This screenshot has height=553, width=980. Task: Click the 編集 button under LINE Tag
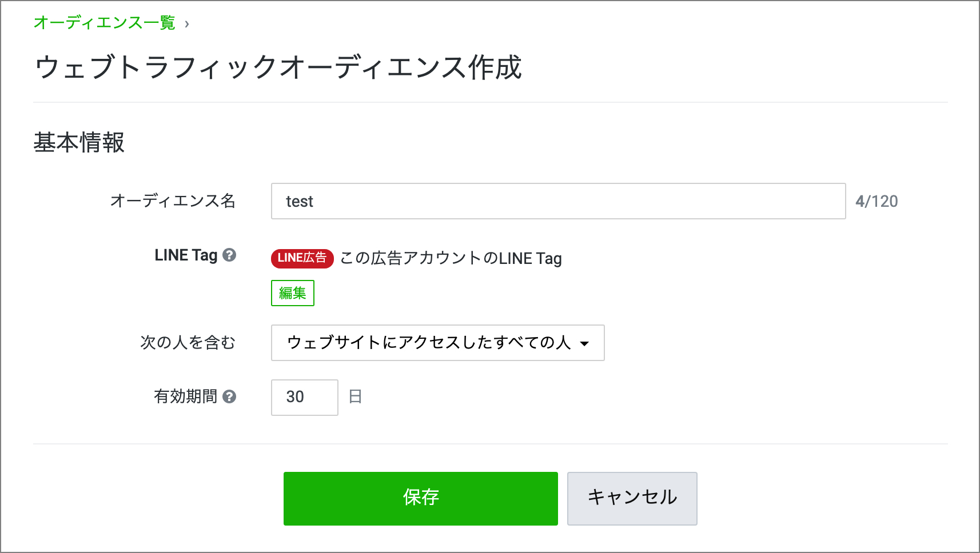292,293
